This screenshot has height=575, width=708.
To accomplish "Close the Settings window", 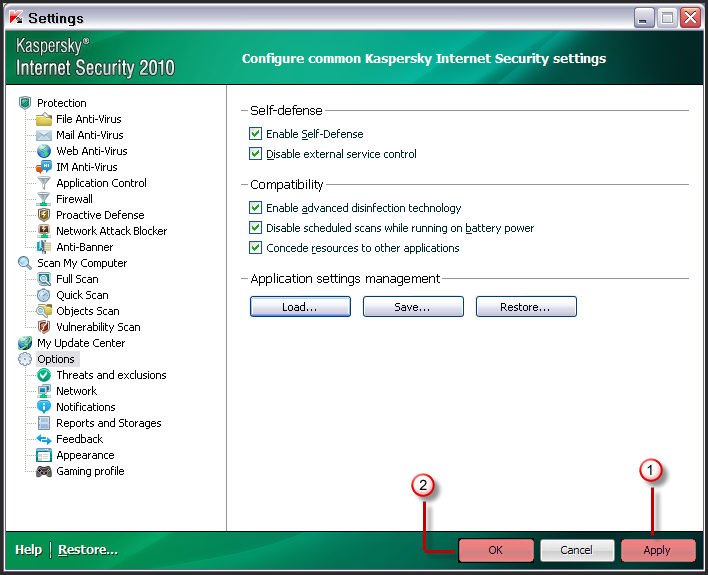I will 691,18.
